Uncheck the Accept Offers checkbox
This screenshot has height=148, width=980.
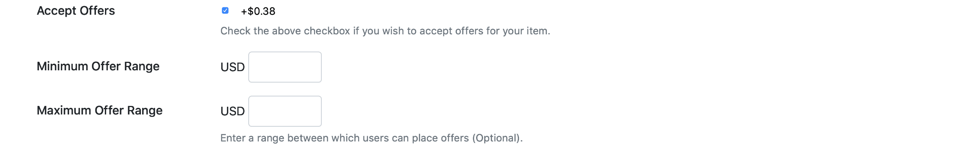[x=225, y=11]
